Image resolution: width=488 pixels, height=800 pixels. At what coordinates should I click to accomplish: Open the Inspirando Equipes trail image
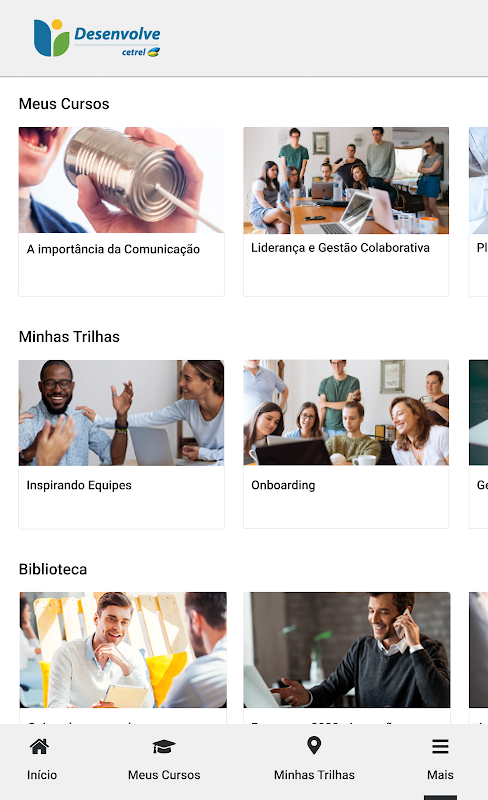[x=121, y=413]
